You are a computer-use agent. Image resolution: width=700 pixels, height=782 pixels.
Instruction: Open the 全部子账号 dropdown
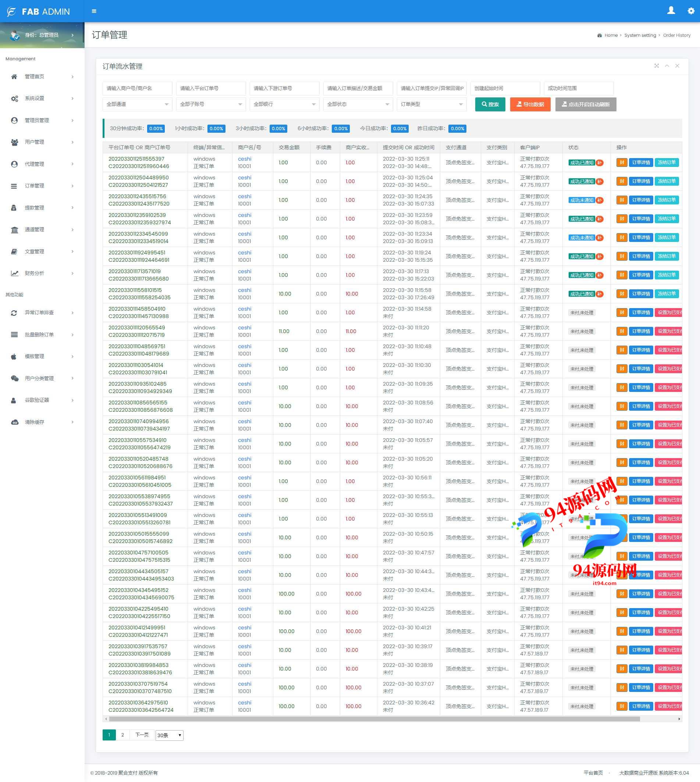click(x=211, y=104)
